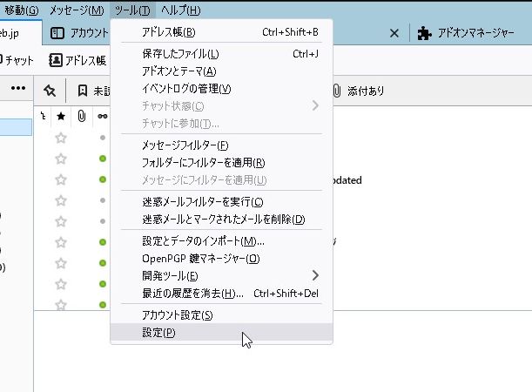Click the 添付あり attachment filter button

coord(357,90)
